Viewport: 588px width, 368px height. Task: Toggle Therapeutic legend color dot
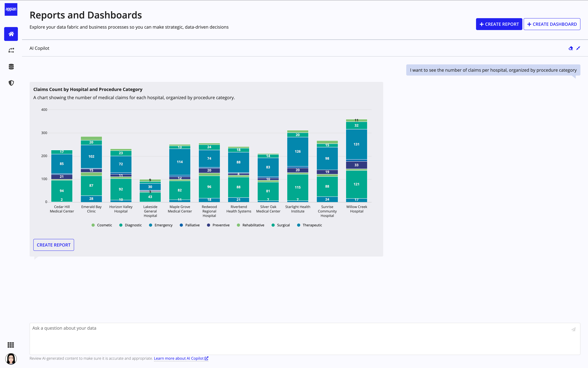pos(299,225)
